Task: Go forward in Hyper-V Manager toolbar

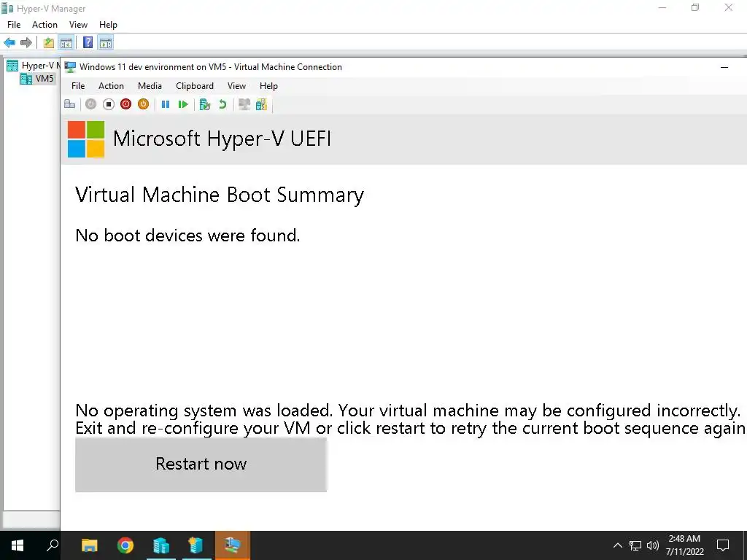Action: click(26, 43)
